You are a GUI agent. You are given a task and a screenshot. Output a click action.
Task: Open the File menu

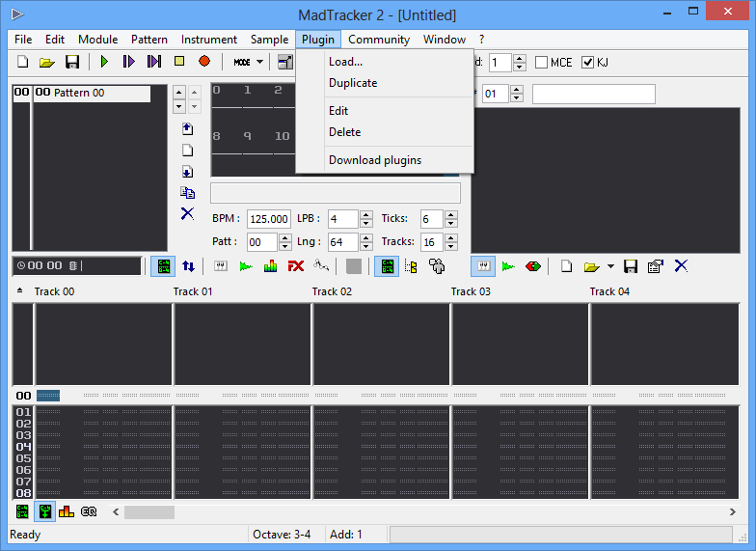point(23,40)
